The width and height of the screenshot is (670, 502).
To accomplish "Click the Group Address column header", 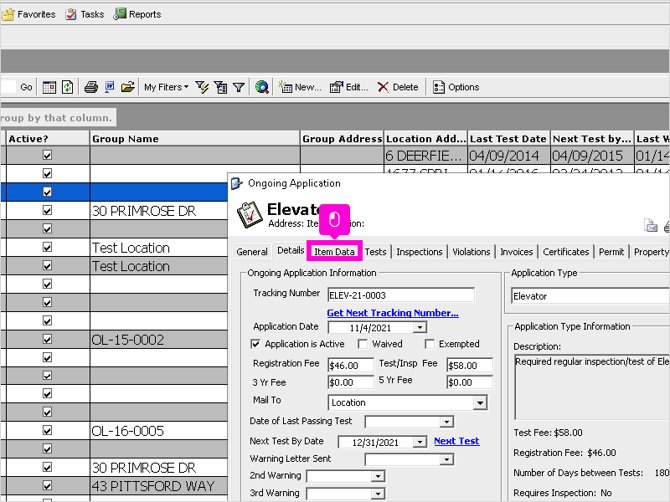I will (x=342, y=139).
